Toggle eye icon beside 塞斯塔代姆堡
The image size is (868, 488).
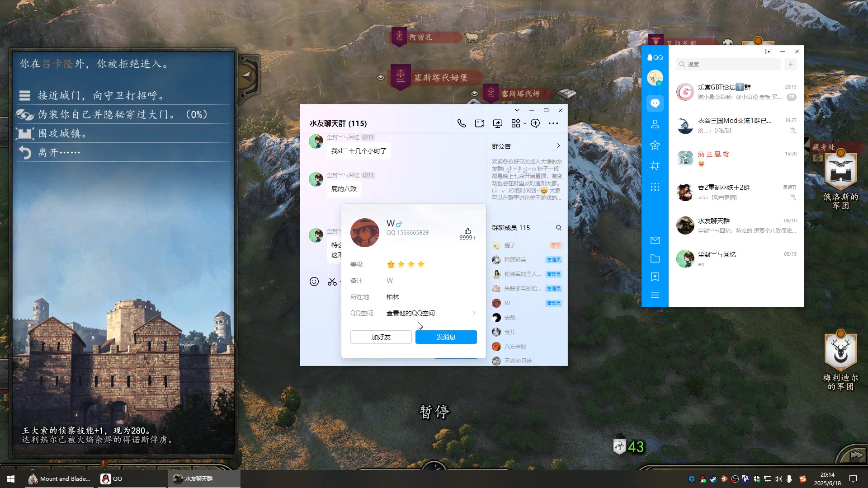pyautogui.click(x=381, y=78)
